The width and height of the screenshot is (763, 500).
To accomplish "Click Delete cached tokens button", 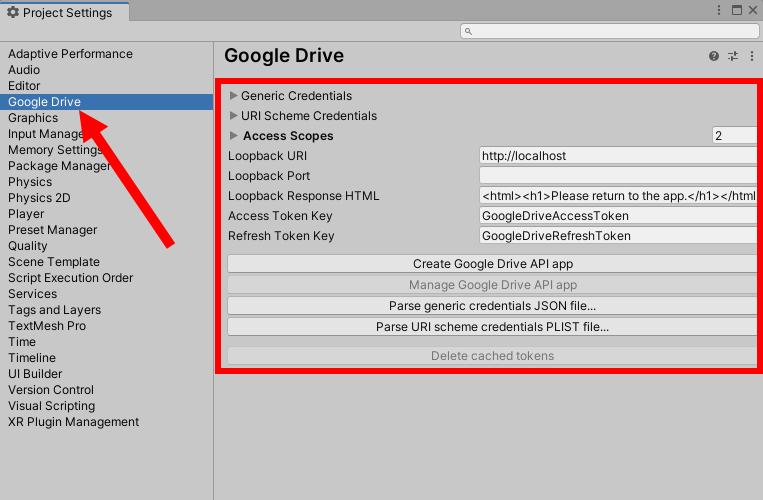I will click(x=492, y=356).
